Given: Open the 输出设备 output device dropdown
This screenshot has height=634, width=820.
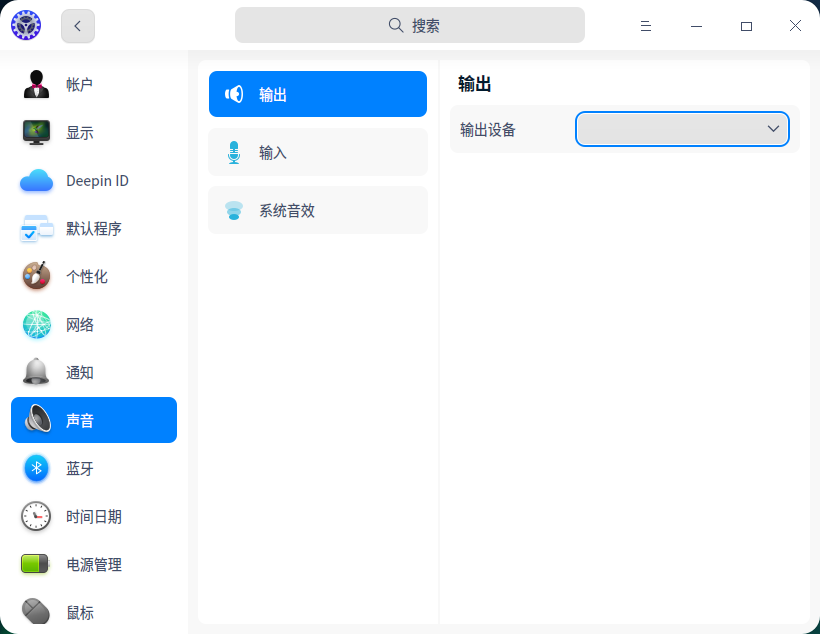Looking at the screenshot, I should click(x=681, y=128).
